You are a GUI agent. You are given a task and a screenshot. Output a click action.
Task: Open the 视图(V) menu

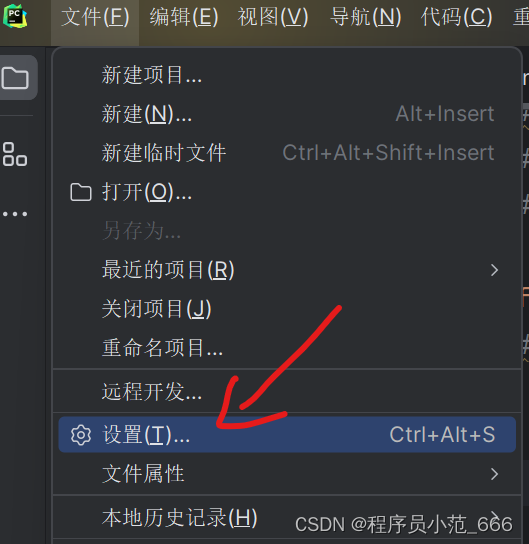pyautogui.click(x=273, y=17)
